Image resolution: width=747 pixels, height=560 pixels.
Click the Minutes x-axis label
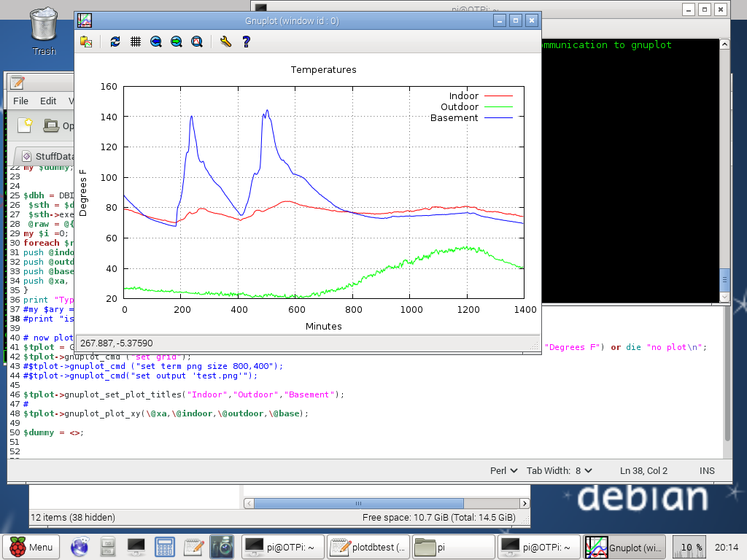coord(323,326)
